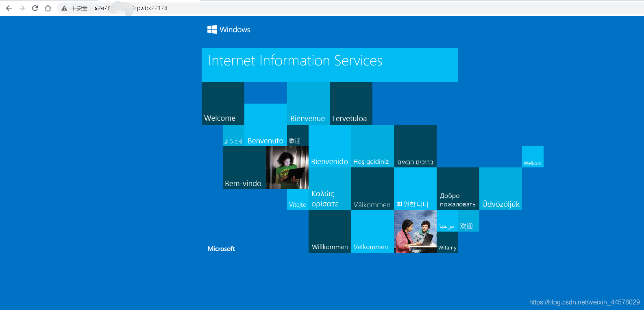Click the Japanese ようこそ tile

[x=233, y=135]
